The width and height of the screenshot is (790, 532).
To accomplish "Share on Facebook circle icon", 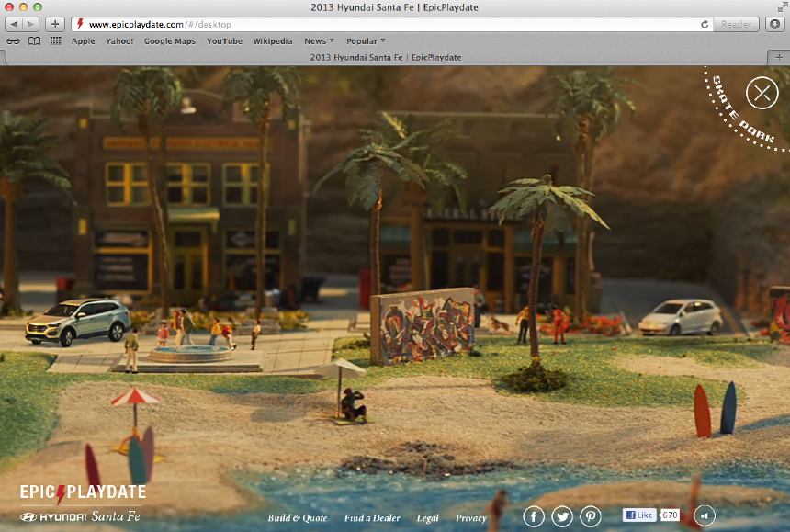I will pyautogui.click(x=534, y=516).
